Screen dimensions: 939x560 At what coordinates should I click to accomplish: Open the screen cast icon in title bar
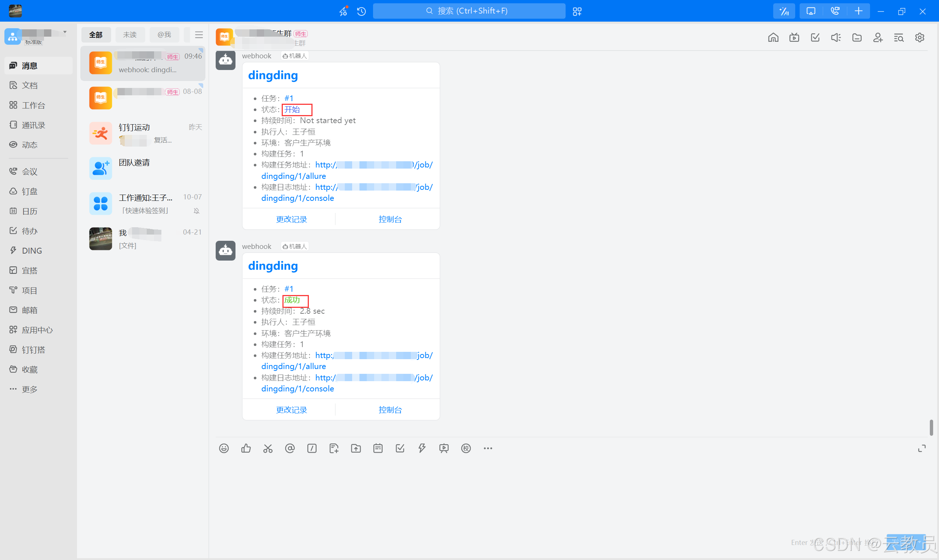[x=811, y=11]
